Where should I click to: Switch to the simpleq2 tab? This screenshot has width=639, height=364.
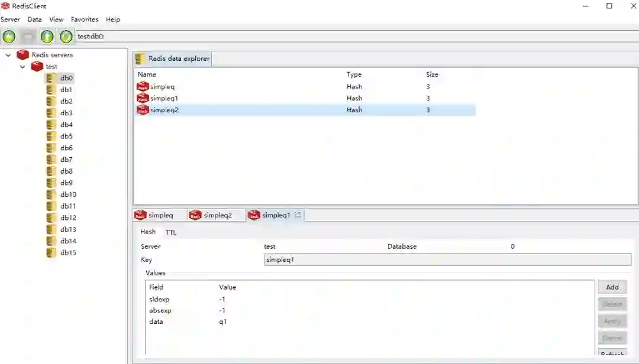[216, 215]
